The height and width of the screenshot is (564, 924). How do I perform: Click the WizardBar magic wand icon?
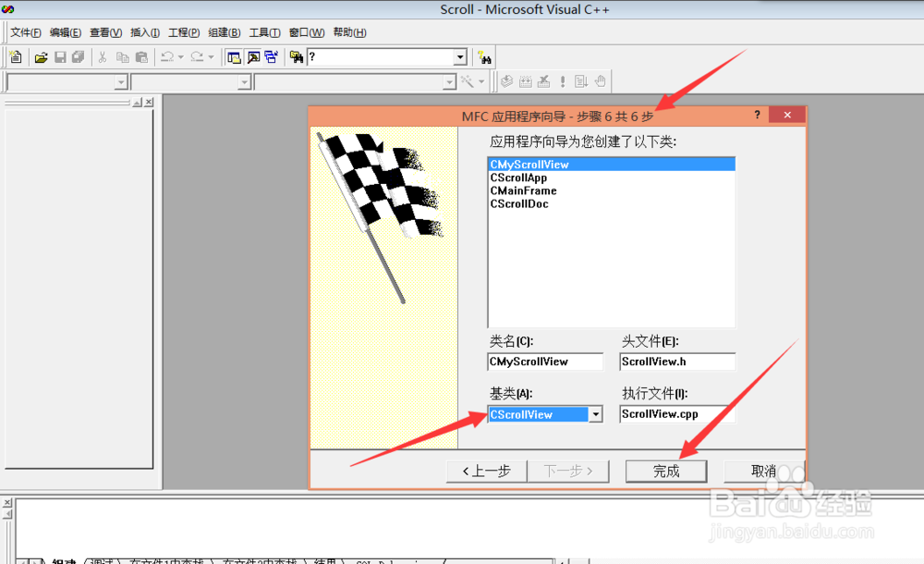[468, 81]
